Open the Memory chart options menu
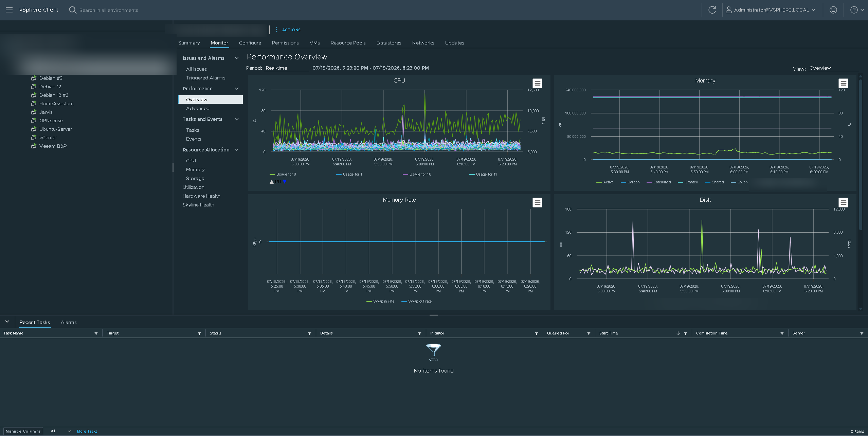Image resolution: width=868 pixels, height=436 pixels. (x=843, y=83)
